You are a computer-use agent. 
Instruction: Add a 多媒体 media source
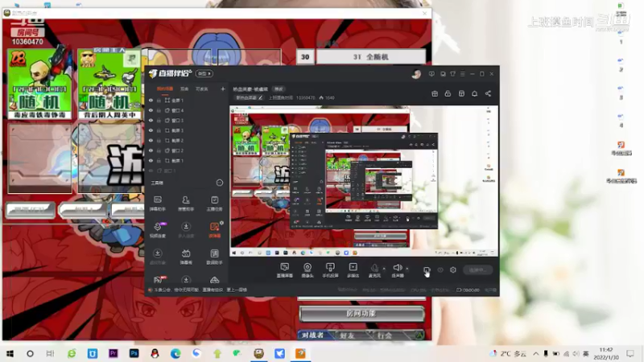coord(353,270)
